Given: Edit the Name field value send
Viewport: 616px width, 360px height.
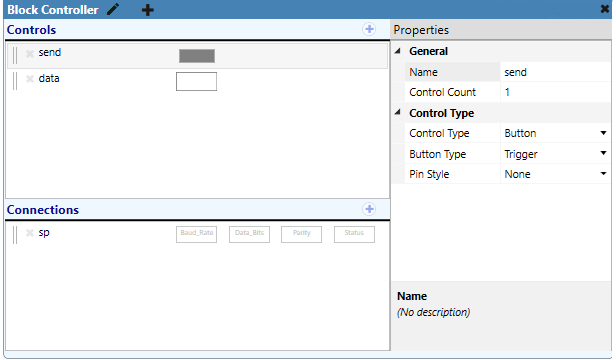Looking at the screenshot, I should pyautogui.click(x=555, y=72).
